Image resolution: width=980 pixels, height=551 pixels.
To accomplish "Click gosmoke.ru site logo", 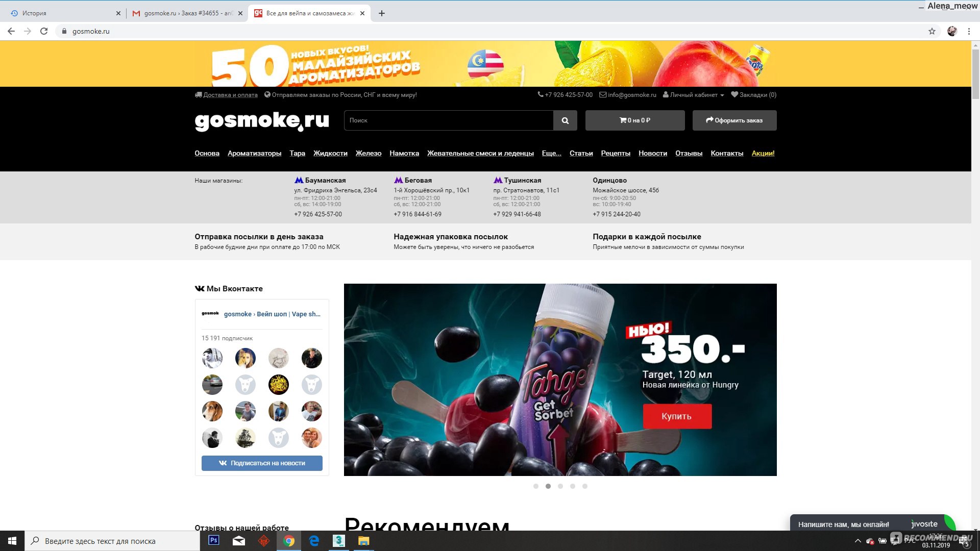I will tap(262, 121).
